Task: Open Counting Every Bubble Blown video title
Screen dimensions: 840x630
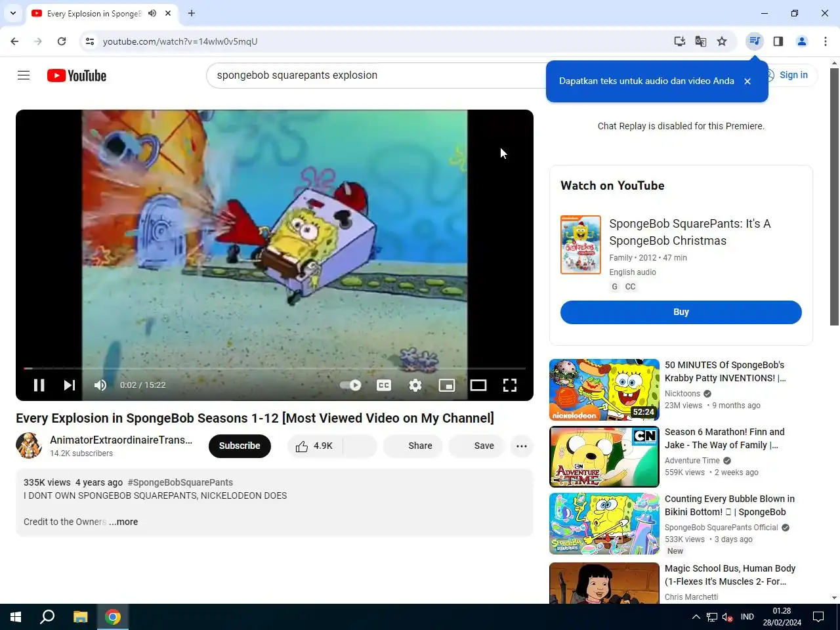Action: 730,505
